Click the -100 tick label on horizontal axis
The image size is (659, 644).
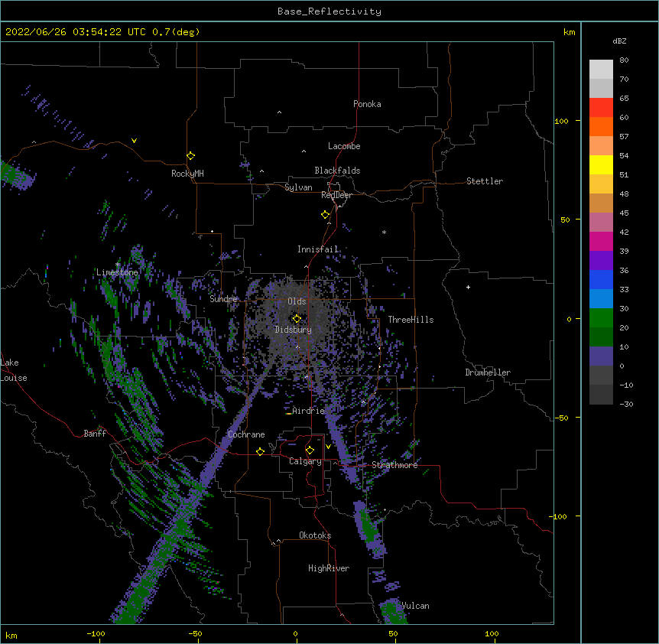[x=96, y=633]
